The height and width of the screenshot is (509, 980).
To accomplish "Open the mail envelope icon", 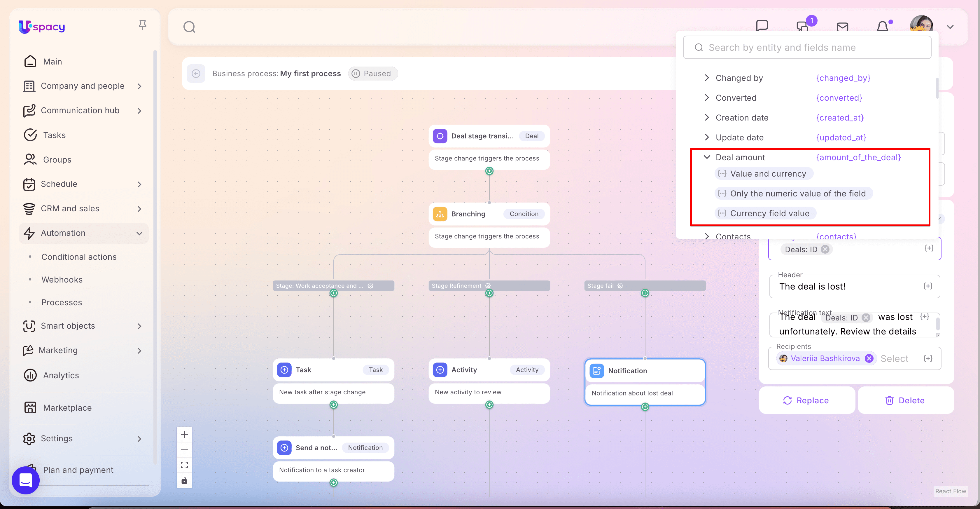I will (842, 27).
